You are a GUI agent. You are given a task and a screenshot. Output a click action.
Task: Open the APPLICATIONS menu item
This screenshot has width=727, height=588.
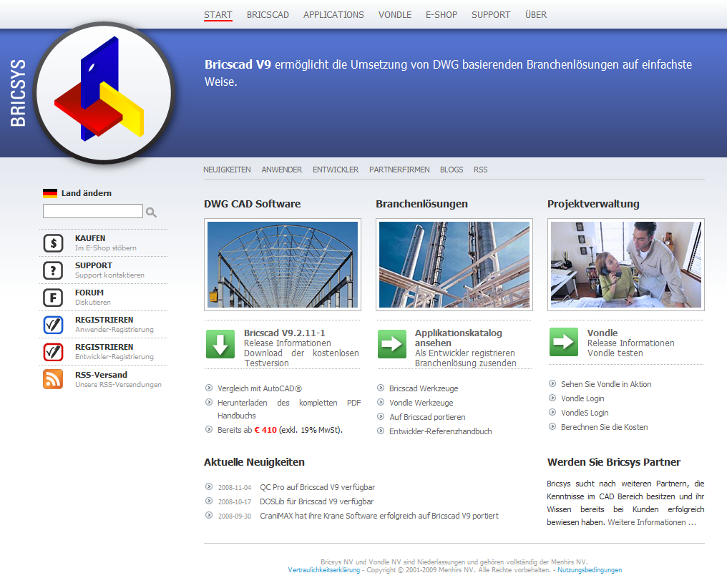(333, 15)
